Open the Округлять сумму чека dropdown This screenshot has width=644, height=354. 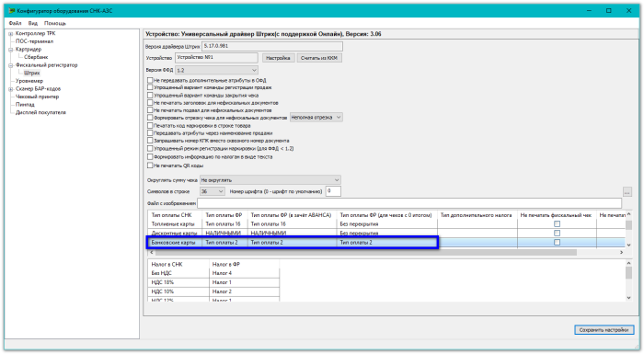270,180
